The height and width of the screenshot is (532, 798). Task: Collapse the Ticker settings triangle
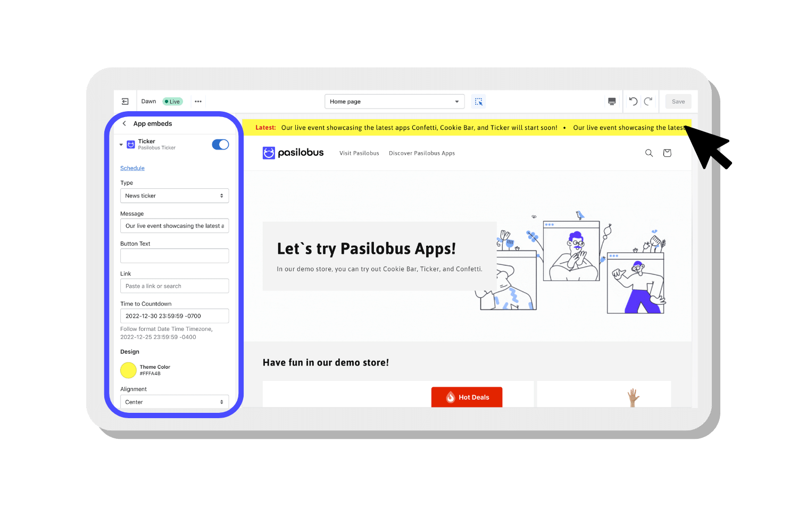[121, 145]
